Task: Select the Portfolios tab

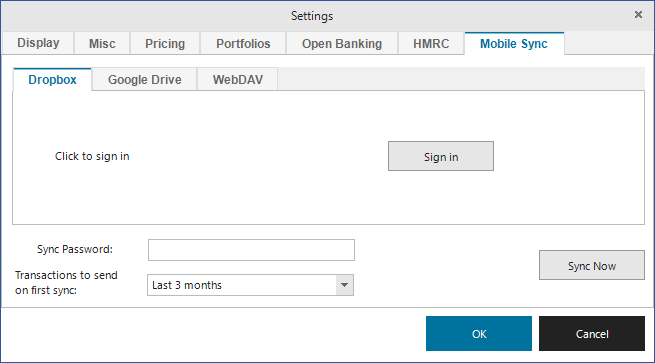Action: 243,43
